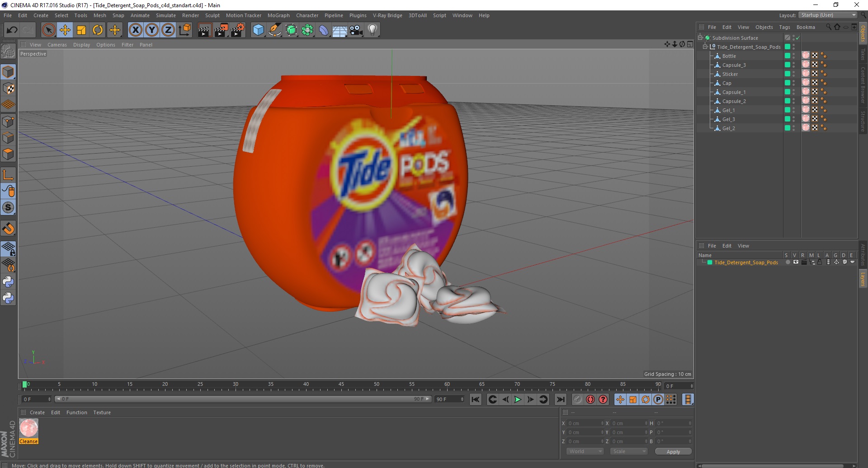Toggle Z axis lock
868x468 pixels.
(x=168, y=30)
